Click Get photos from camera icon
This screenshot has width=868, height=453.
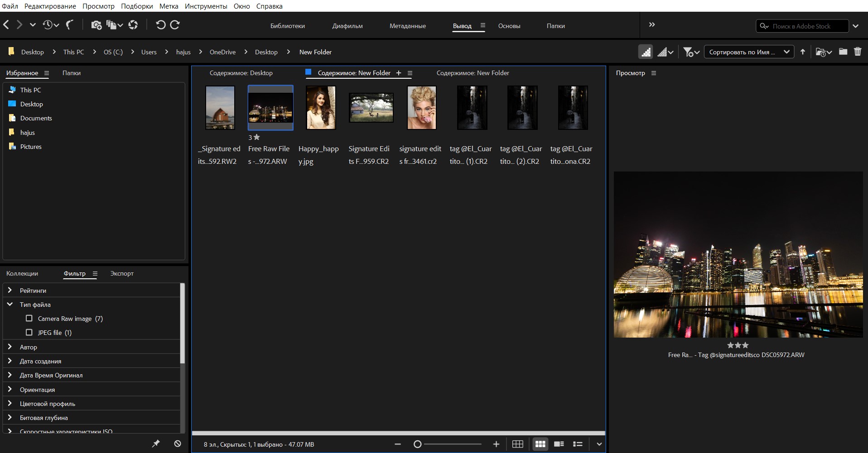96,25
